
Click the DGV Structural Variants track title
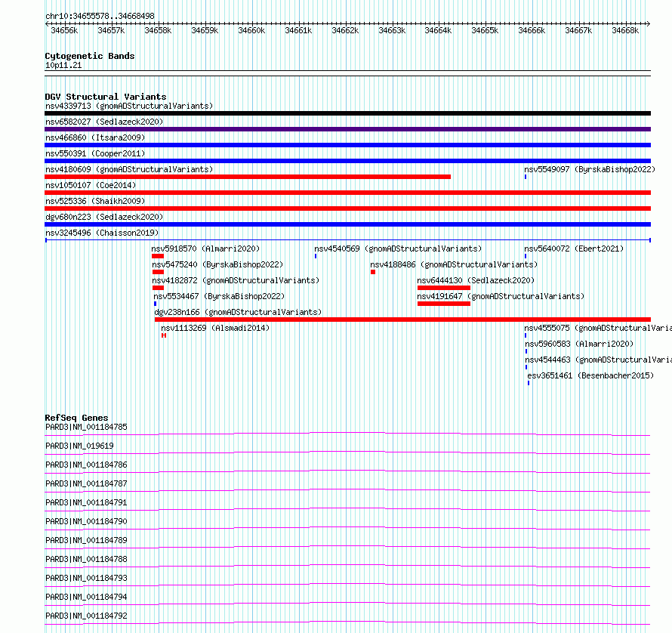coord(106,97)
